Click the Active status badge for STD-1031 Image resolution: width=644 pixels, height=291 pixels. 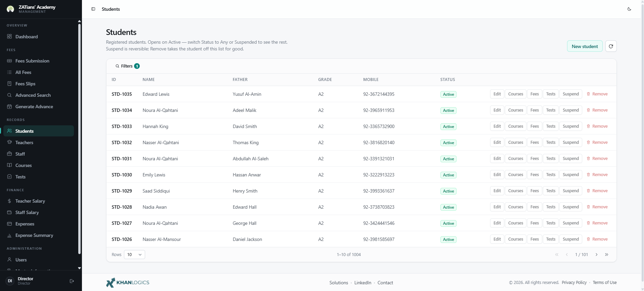448,159
